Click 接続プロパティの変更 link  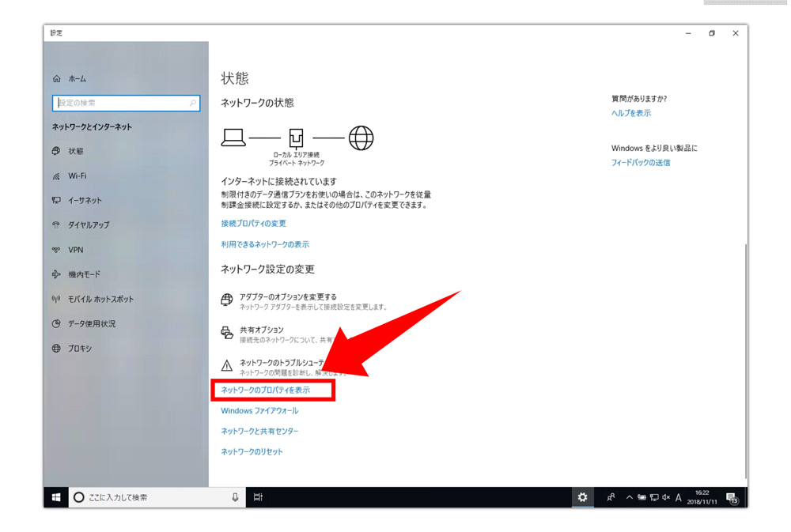pos(253,224)
